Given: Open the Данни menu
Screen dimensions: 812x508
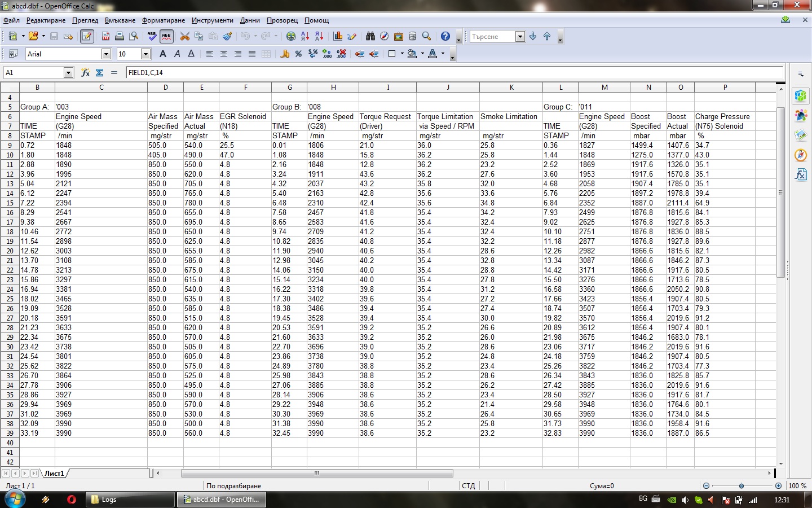Looking at the screenshot, I should point(250,20).
